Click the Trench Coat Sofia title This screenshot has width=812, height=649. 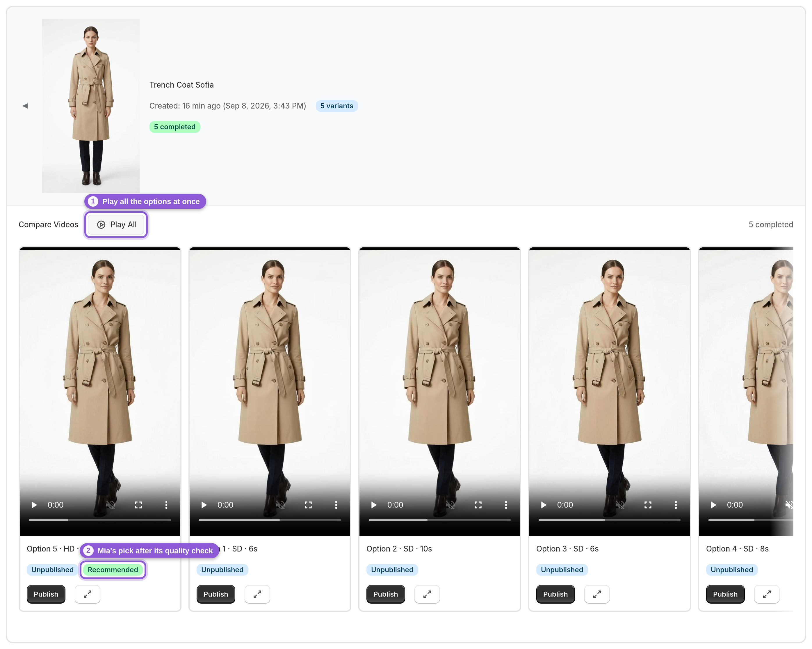point(181,85)
